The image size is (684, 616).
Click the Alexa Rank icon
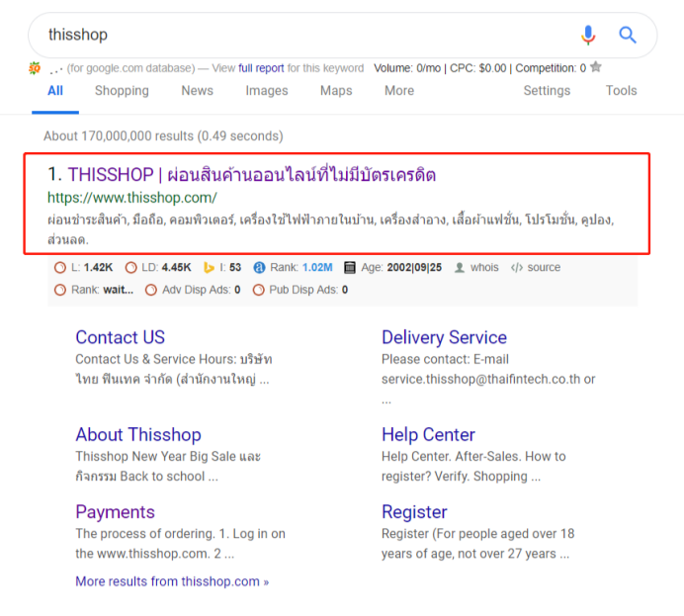(260, 268)
